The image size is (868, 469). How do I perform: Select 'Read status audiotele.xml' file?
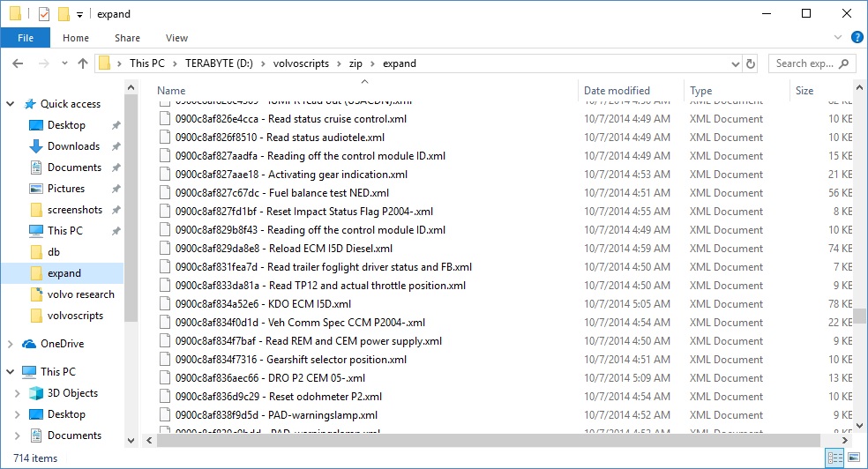pos(280,138)
